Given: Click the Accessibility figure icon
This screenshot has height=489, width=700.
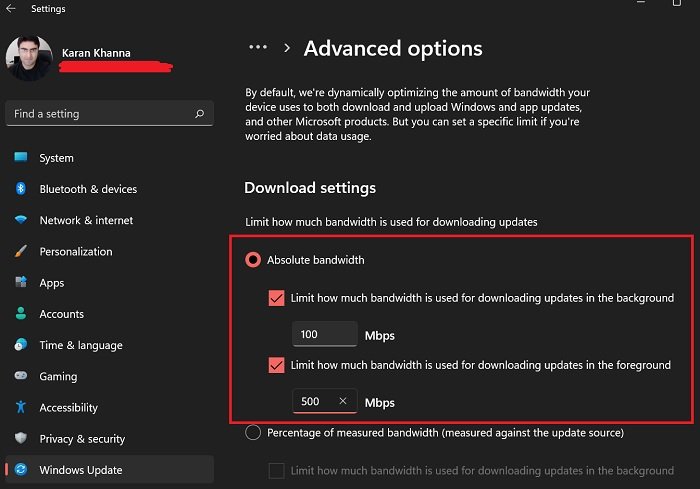Looking at the screenshot, I should coord(20,407).
